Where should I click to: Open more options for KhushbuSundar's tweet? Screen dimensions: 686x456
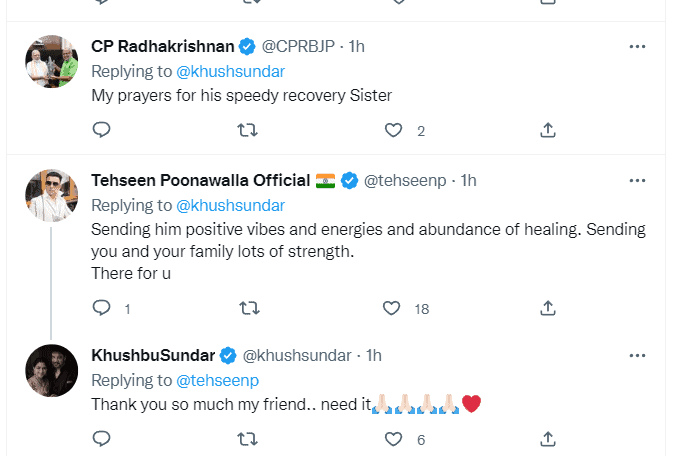(x=636, y=355)
